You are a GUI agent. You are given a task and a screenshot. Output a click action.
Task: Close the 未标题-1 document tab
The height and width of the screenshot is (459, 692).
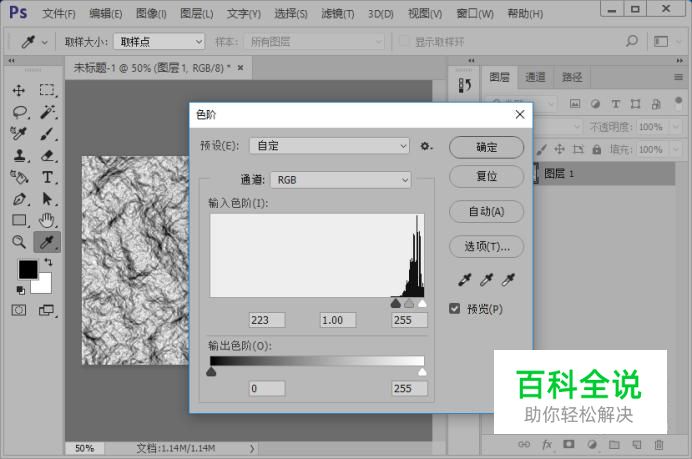pos(240,68)
